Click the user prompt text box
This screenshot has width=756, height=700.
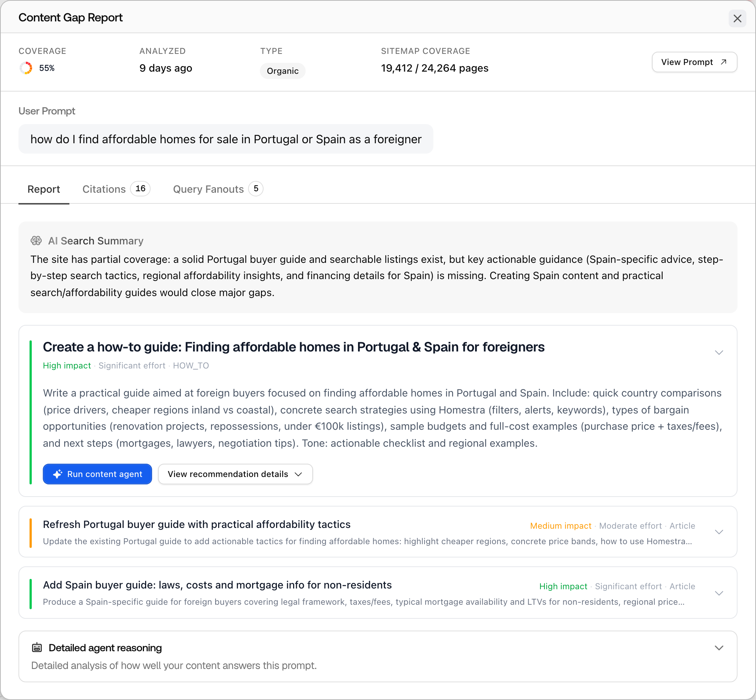pyautogui.click(x=226, y=139)
